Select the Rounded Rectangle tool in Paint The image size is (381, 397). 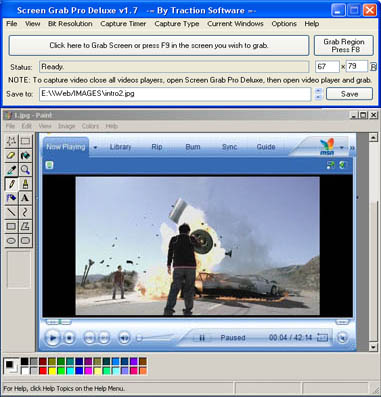pyautogui.click(x=25, y=240)
